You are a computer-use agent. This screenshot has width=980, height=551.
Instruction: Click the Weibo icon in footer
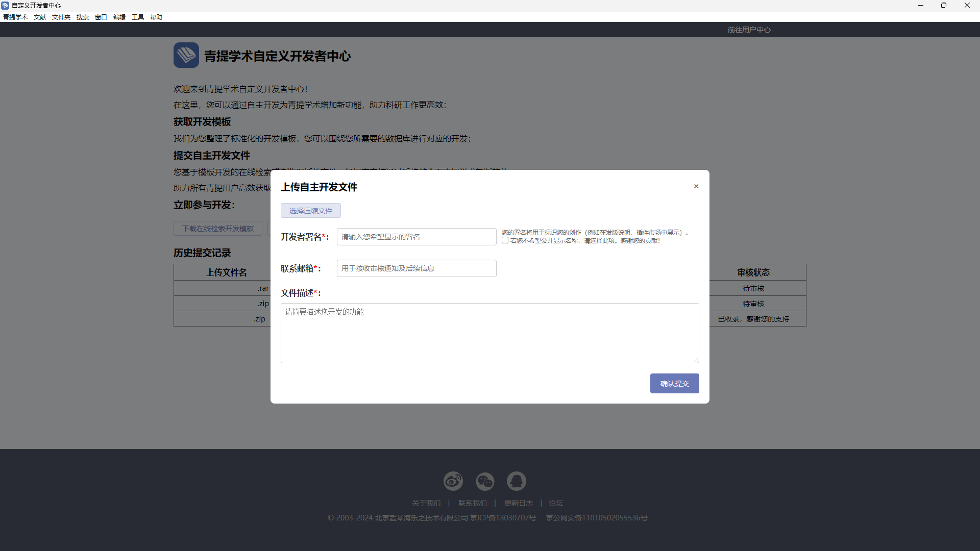coord(453,481)
